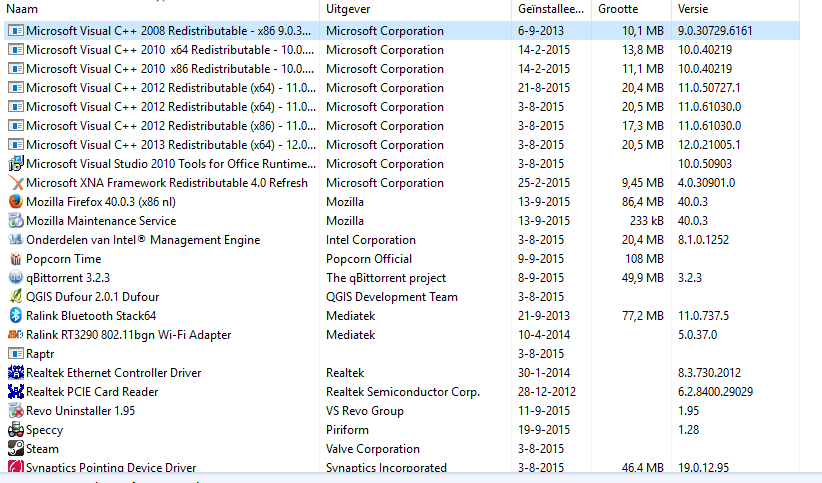Viewport: 822px width, 483px height.
Task: Click the Visual C++ 2012 (x86) Redistributable icon
Action: pos(16,126)
